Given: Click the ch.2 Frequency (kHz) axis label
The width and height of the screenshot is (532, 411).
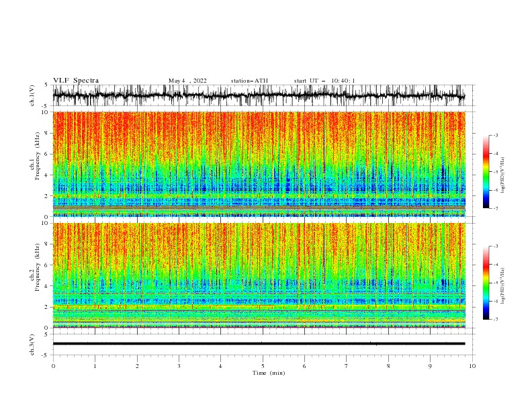Looking at the screenshot, I should 35,267.
